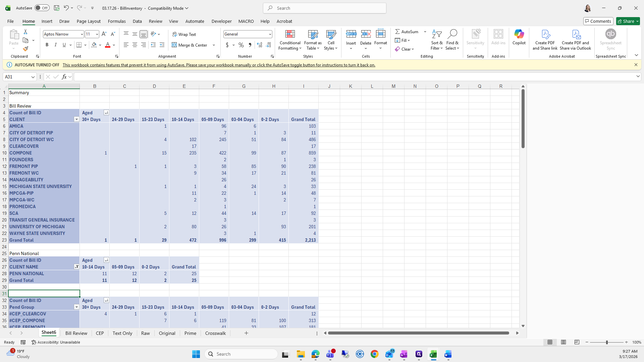Image resolution: width=644 pixels, height=362 pixels.
Task: Click the Percent Style icon
Action: click(241, 45)
